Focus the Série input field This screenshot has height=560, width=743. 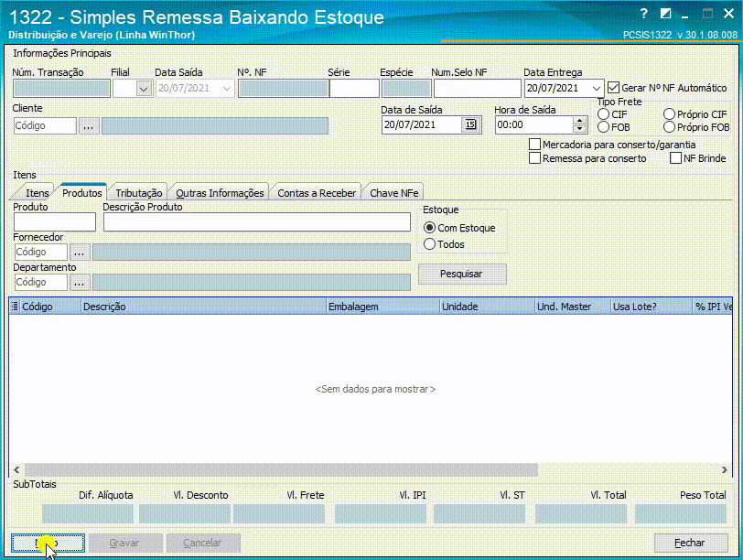[x=354, y=89]
